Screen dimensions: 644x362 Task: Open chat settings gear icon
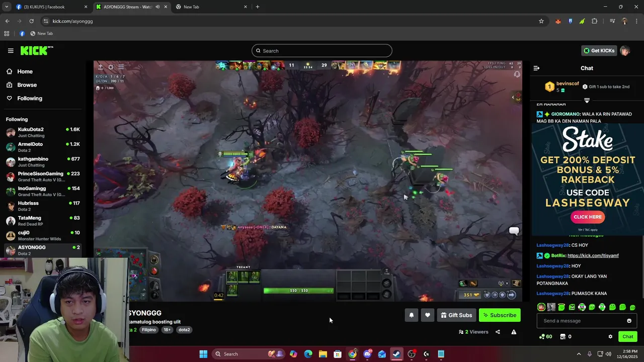(x=610, y=337)
